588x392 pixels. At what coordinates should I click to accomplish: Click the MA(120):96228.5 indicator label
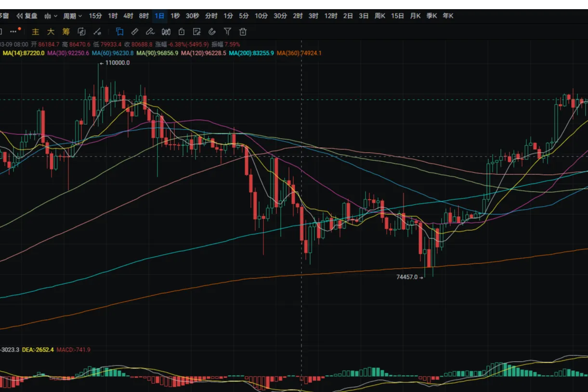coord(204,53)
